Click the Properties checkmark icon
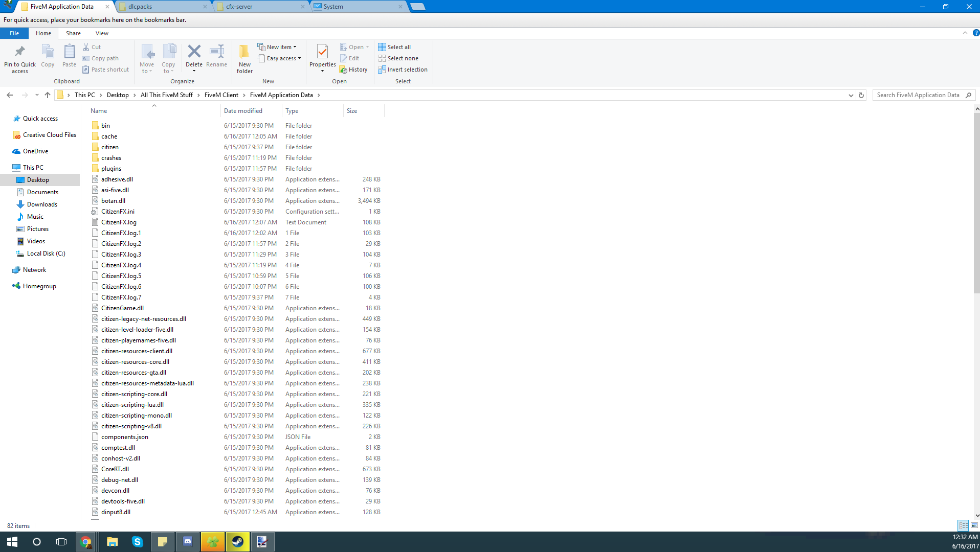The height and width of the screenshot is (552, 980). tap(322, 51)
